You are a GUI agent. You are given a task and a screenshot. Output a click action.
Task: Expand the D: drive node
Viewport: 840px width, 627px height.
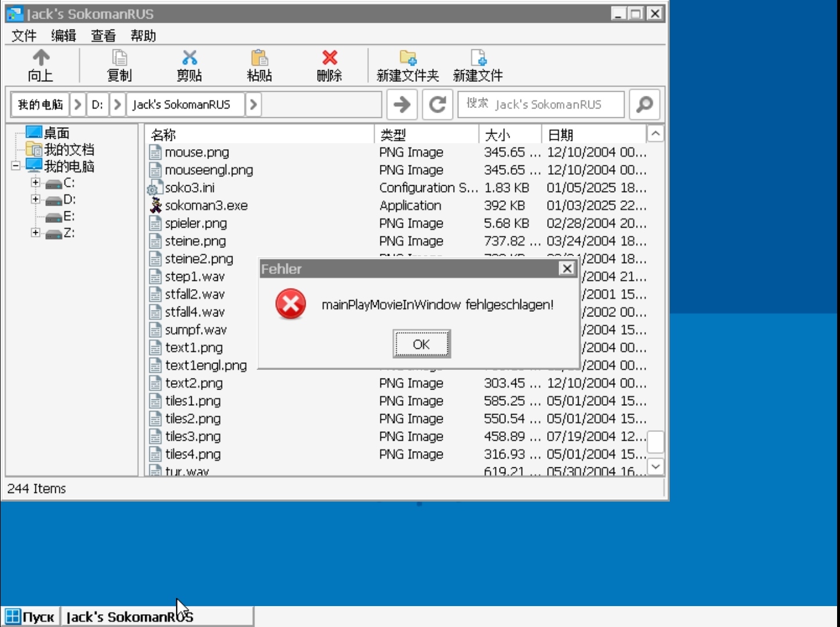(x=35, y=199)
